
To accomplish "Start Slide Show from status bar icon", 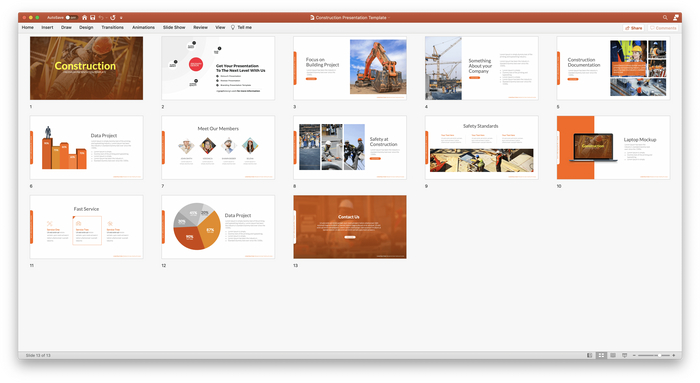I will point(625,355).
